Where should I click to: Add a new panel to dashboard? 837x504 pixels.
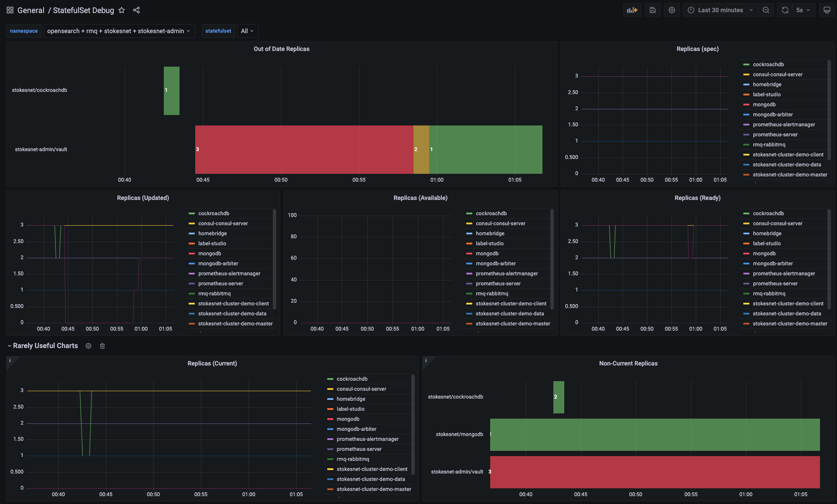coord(632,10)
